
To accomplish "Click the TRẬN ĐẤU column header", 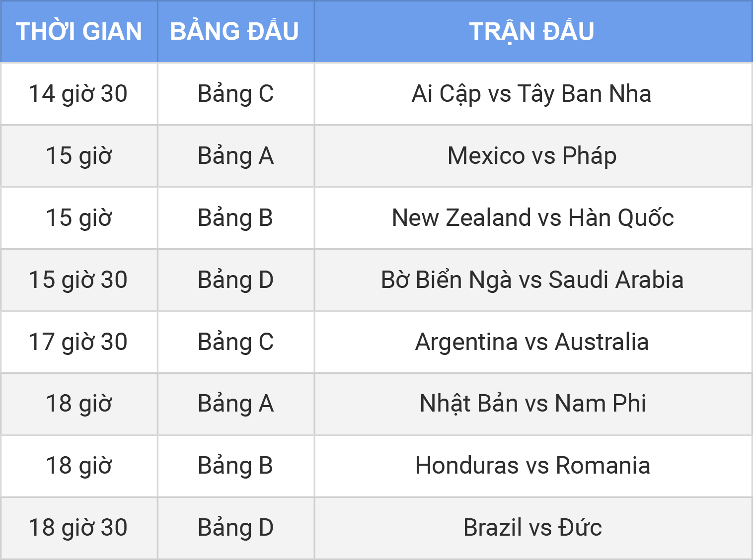I will pos(533,31).
